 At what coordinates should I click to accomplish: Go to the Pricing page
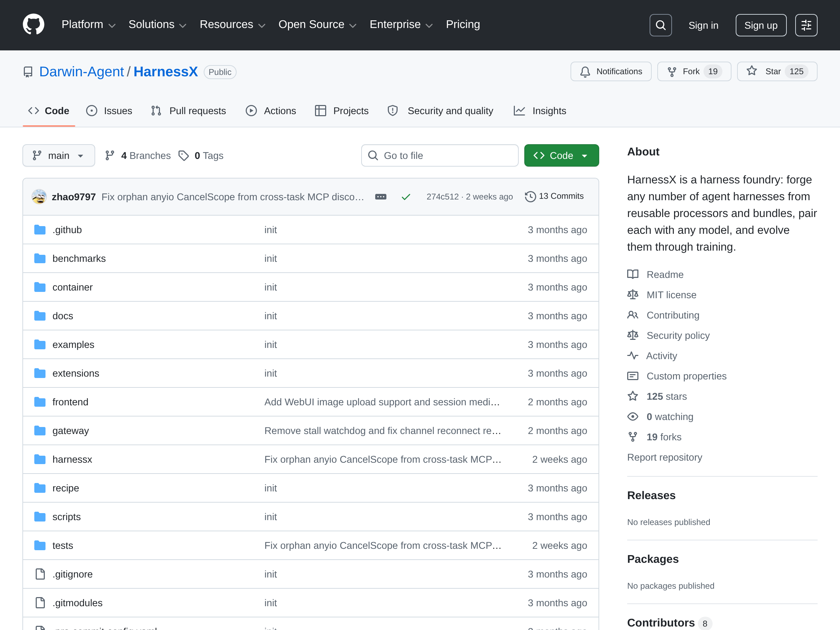click(463, 25)
